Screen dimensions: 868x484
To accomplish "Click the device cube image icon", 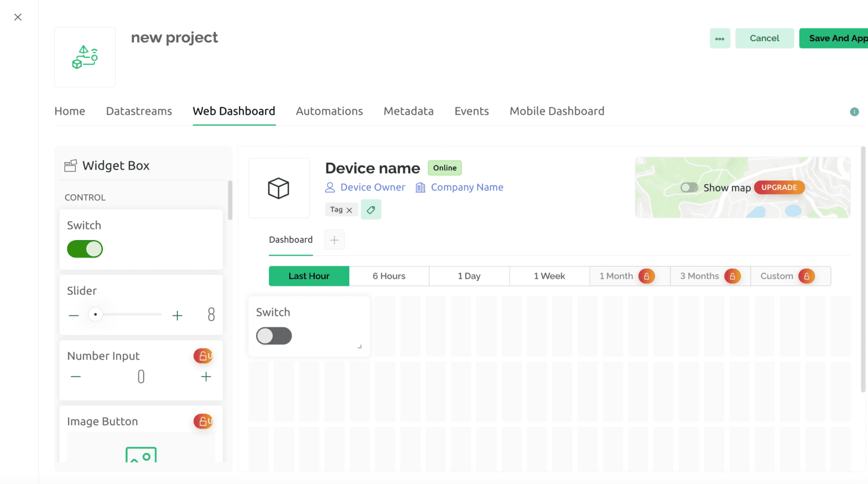I will pyautogui.click(x=279, y=188).
